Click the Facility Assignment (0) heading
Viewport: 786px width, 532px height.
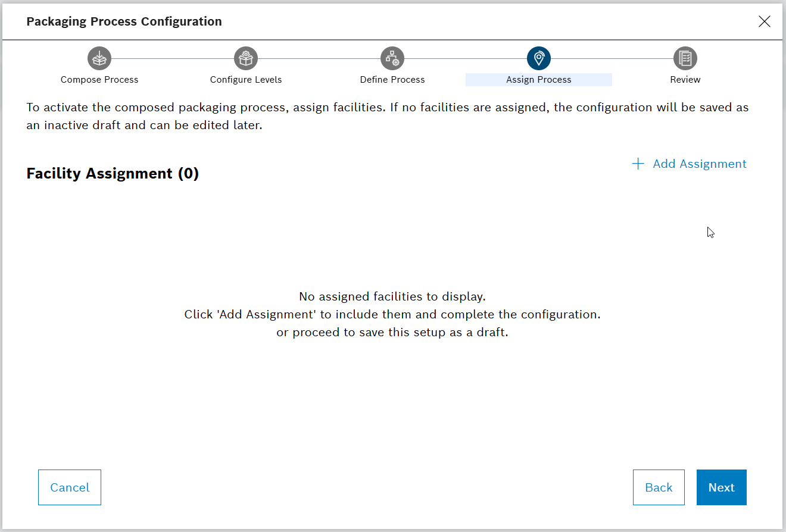click(112, 173)
